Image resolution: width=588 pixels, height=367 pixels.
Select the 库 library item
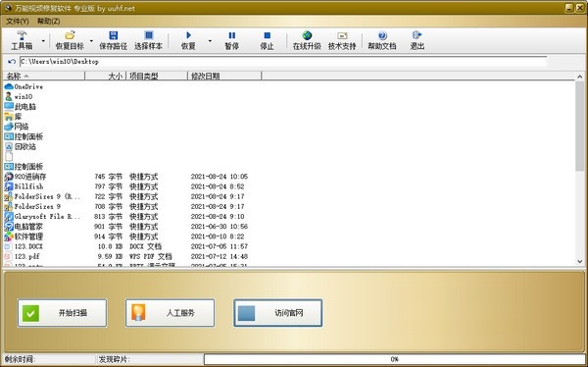[13, 117]
